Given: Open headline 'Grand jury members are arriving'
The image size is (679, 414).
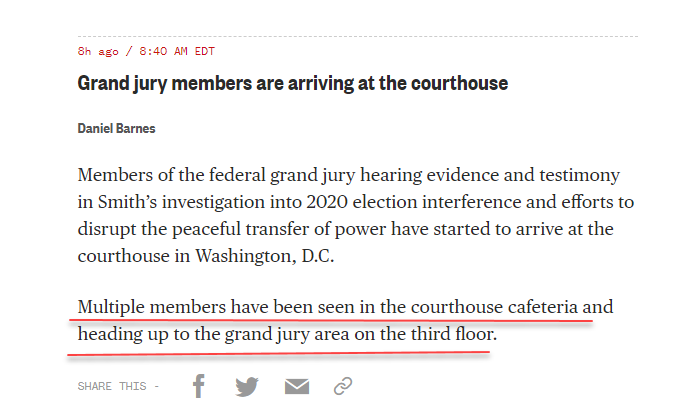Looking at the screenshot, I should pyautogui.click(x=293, y=83).
